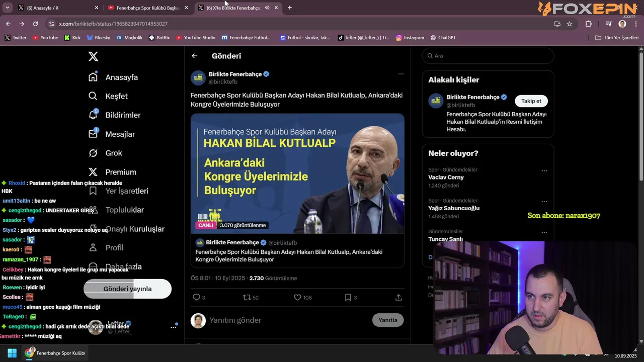Open the Kick bookmark

72,38
